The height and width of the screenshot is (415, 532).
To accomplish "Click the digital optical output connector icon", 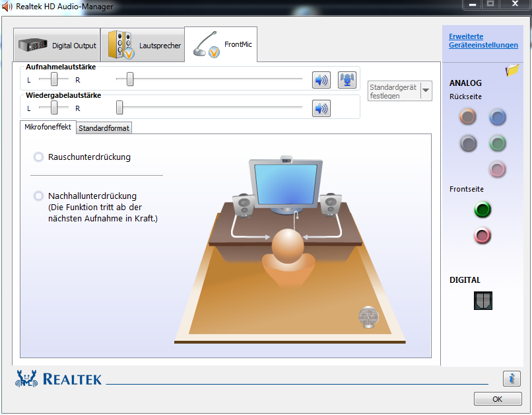I will pos(482,301).
